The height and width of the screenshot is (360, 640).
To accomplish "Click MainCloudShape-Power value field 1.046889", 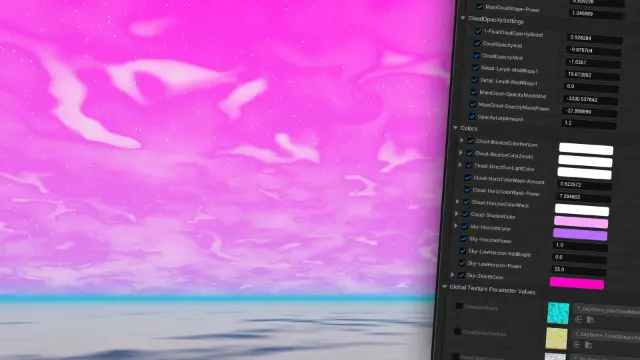I will (596, 14).
